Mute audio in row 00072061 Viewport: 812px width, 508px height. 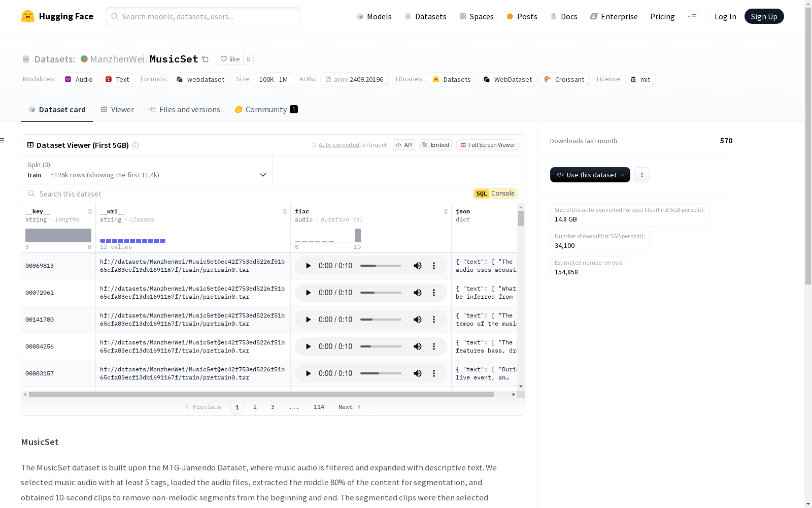pos(418,293)
